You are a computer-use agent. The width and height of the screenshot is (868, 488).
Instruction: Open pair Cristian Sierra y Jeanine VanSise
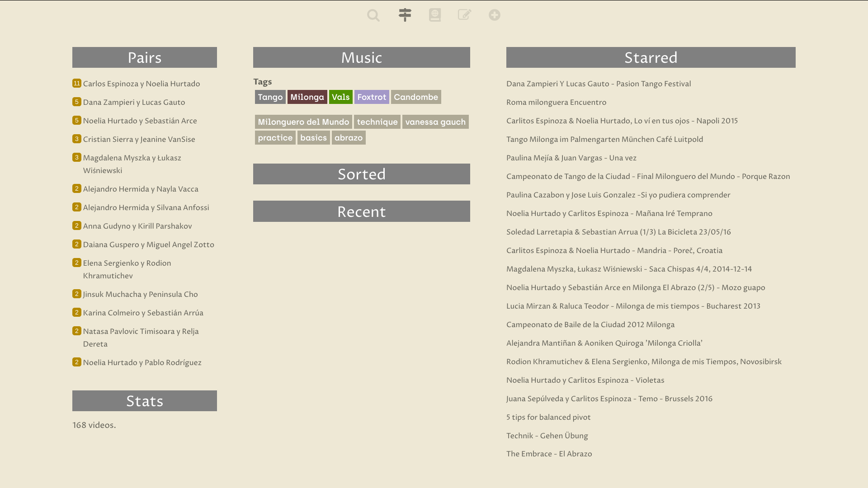click(x=139, y=140)
